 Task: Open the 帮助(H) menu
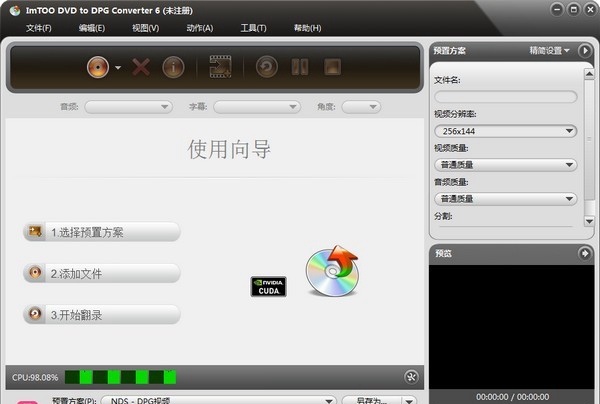[x=307, y=28]
